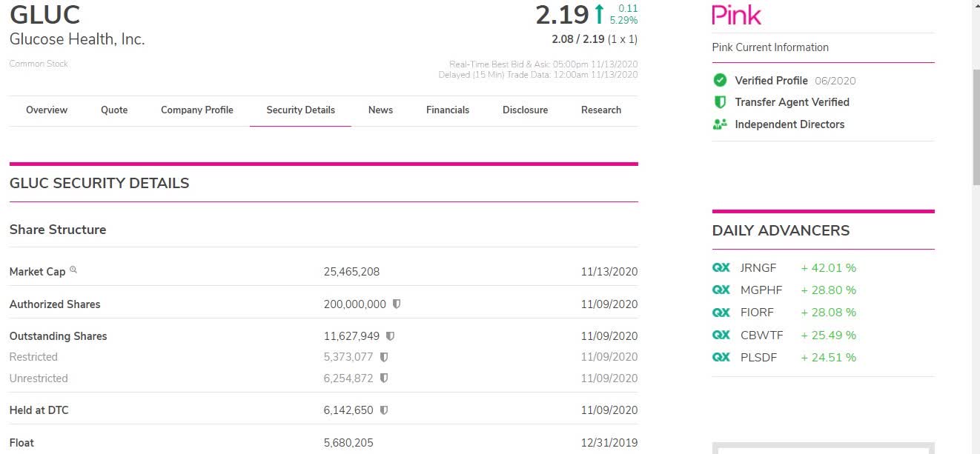Click the Verified Profile label
The width and height of the screenshot is (980, 454).
click(771, 81)
